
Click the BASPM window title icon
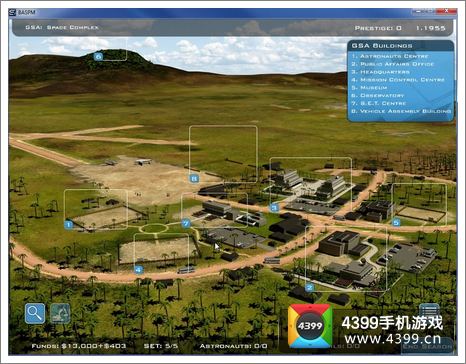13,12
